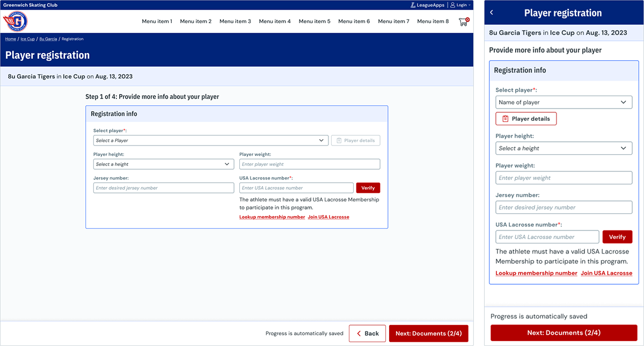Click the Greenwich Skating Club logo
This screenshot has height=346, width=644.
click(x=16, y=22)
